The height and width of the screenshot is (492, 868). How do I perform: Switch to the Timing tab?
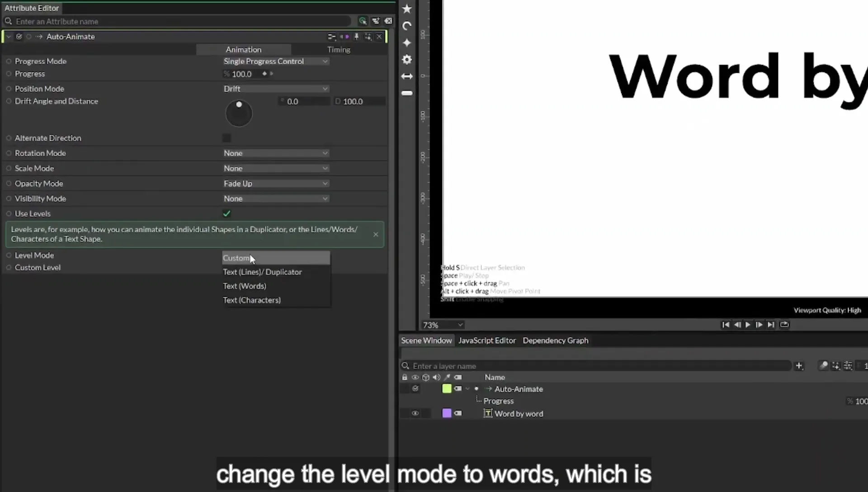pos(339,49)
